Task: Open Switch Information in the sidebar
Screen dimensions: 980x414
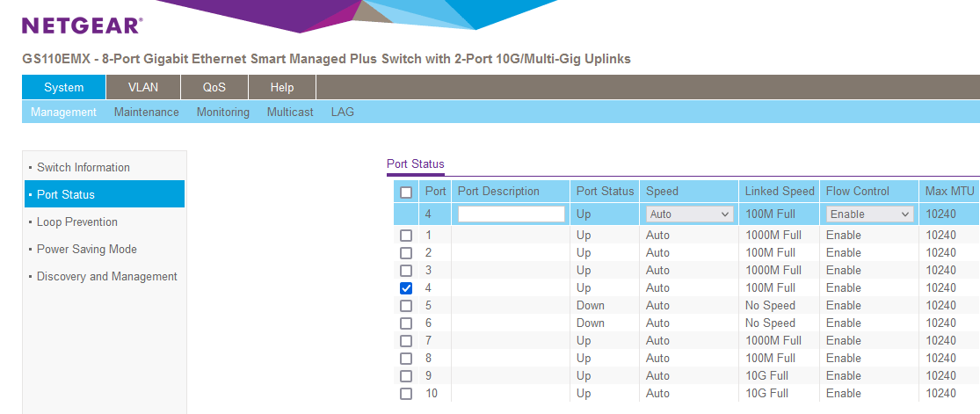Action: click(x=83, y=167)
